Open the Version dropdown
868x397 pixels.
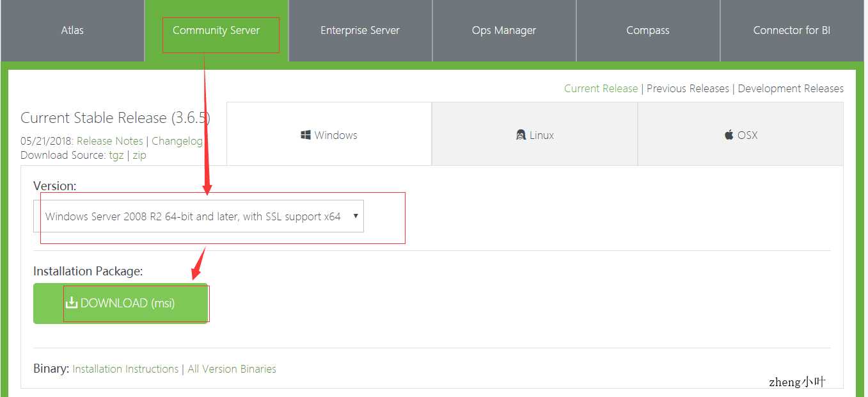[x=198, y=216]
